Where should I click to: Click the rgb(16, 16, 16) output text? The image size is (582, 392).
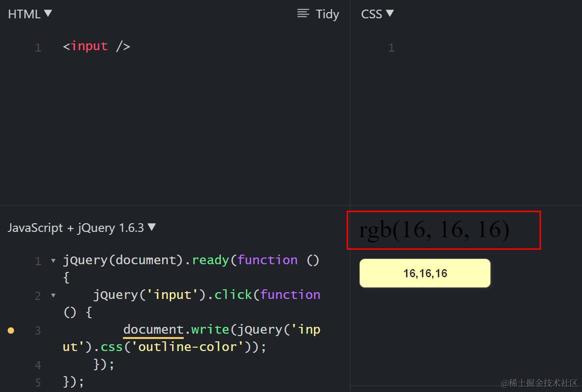434,230
